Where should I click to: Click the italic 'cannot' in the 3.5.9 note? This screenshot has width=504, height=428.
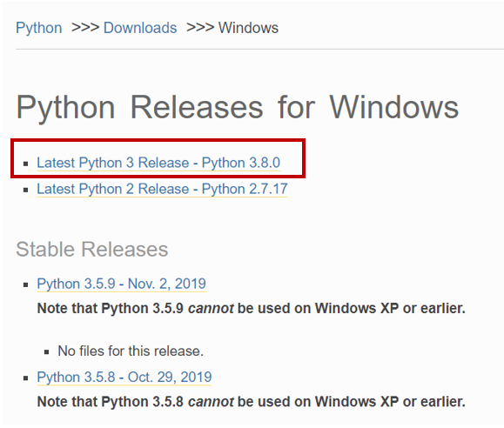click(211, 309)
